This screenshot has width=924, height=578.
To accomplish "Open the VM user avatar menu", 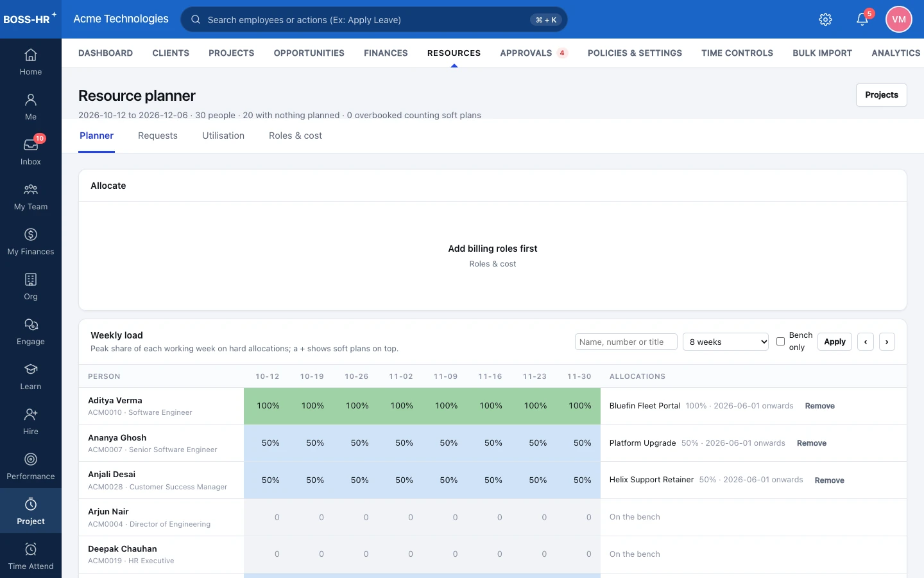I will [899, 19].
